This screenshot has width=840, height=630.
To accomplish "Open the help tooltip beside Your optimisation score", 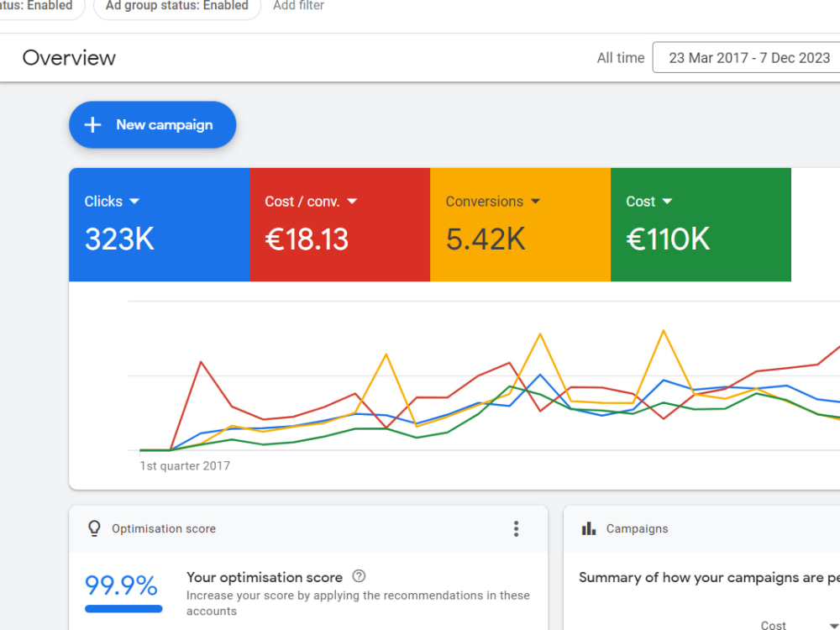I will tap(359, 576).
